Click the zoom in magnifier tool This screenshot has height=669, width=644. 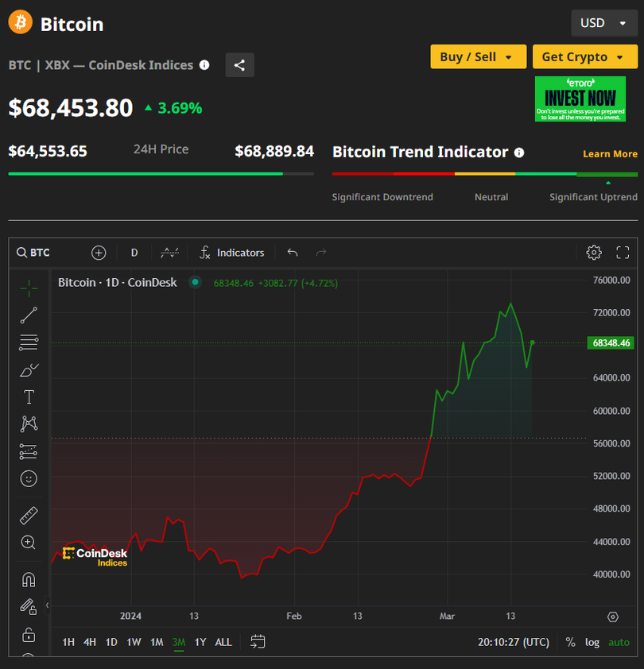point(29,543)
